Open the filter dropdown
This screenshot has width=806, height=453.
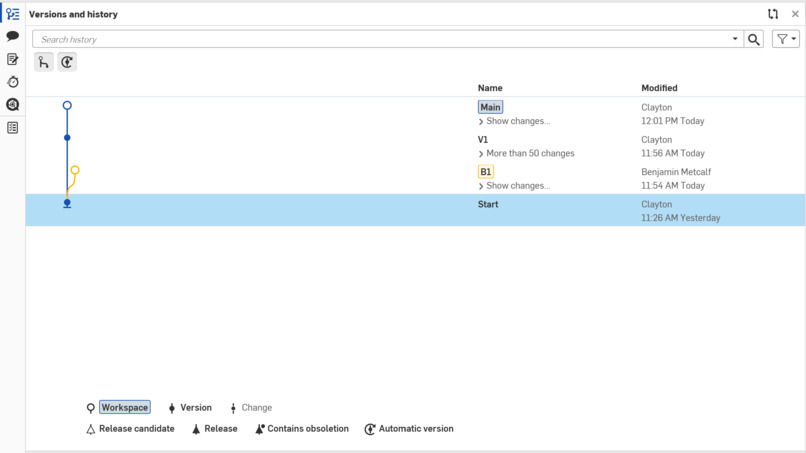click(786, 39)
